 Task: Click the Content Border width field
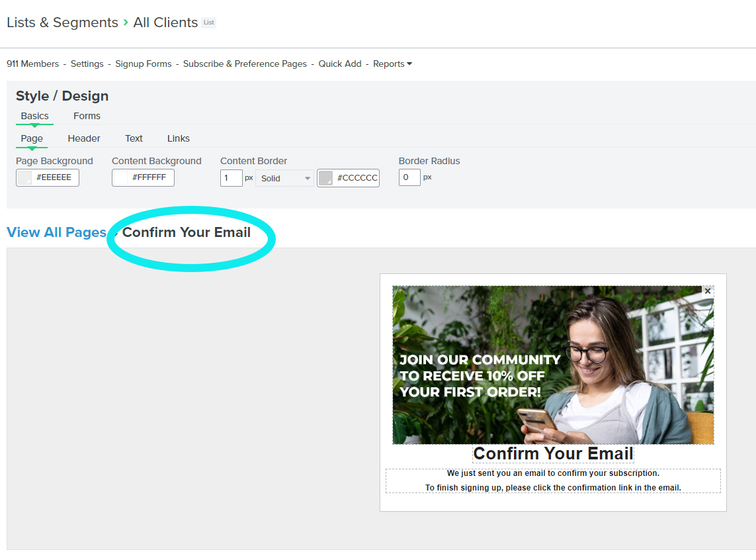(x=231, y=178)
